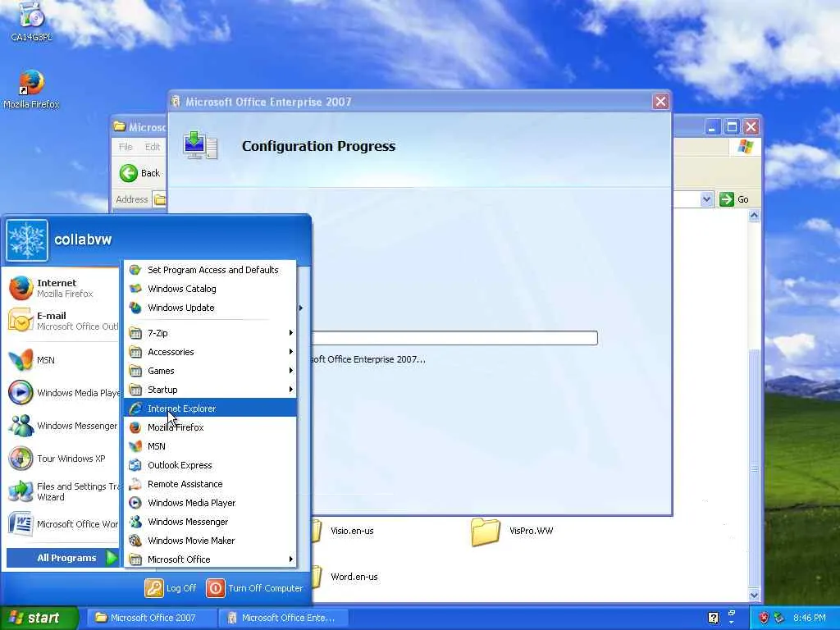The image size is (840, 630).
Task: Open E-mail Microsoft Office Outlook pinned item
Action: click(x=63, y=321)
